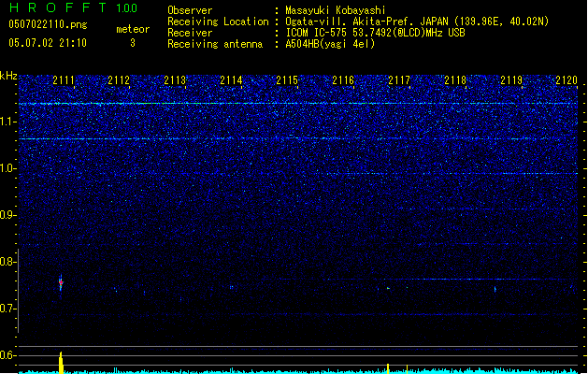Click ICOM IC-575 receiver frequency text
Screen dimensions: 588x374
375,33
